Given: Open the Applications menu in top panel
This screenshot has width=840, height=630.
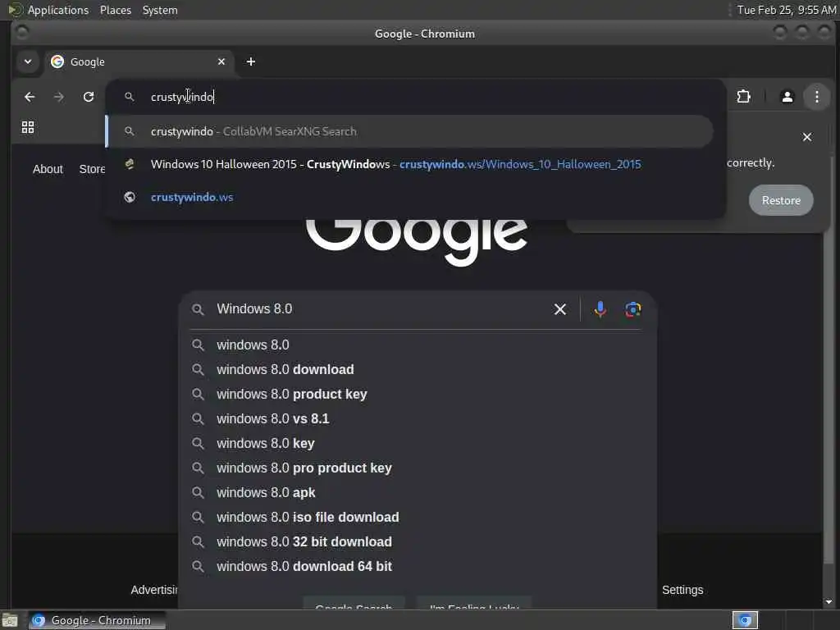Looking at the screenshot, I should pyautogui.click(x=58, y=10).
